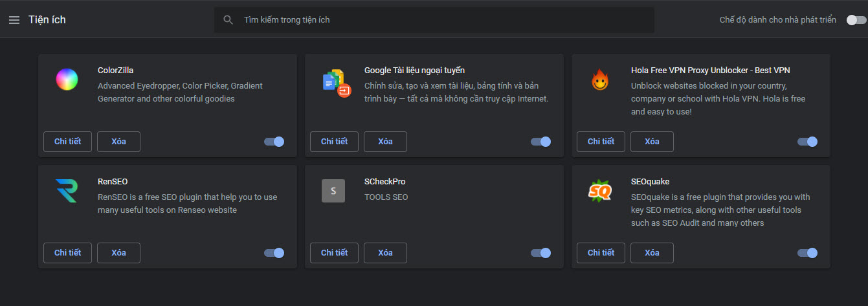Click Hola's Unblock websites description
The image size is (868, 306).
coord(718,99)
